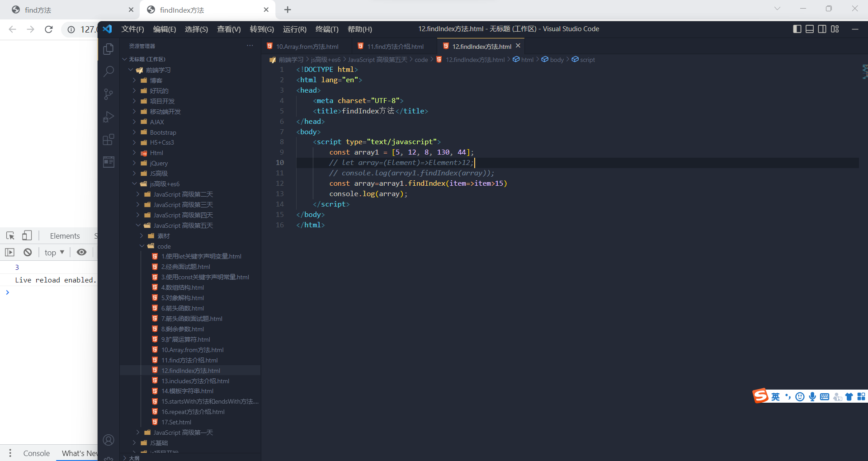Toggle the VS Code panel layout control

point(809,28)
